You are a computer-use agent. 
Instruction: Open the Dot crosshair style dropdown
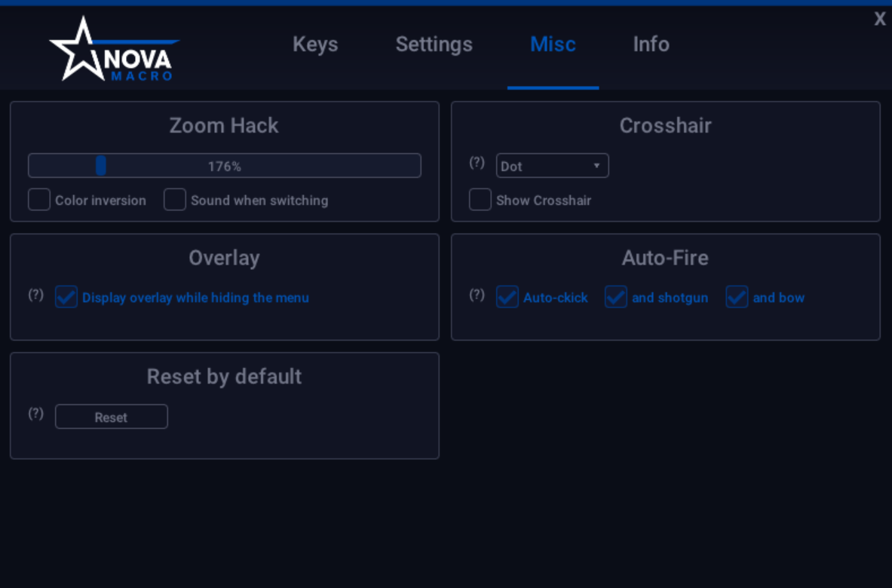(552, 165)
